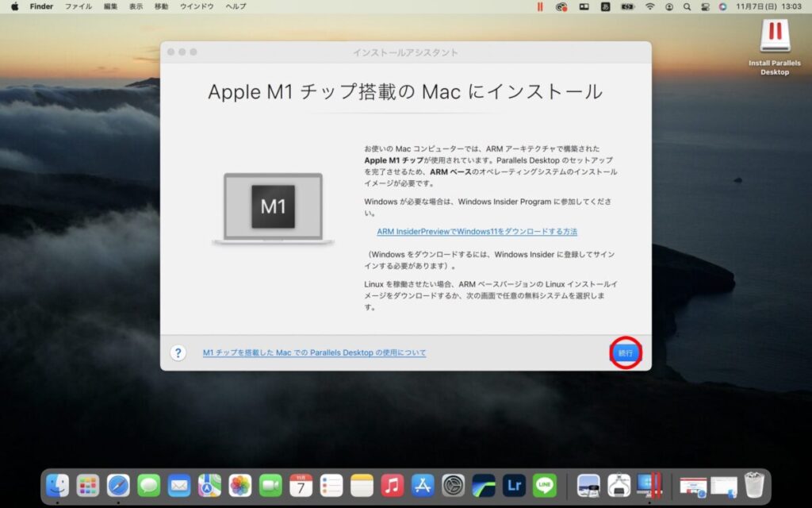Click the M1 laptop illustration
Image resolution: width=812 pixels, height=508 pixels.
coord(273,208)
